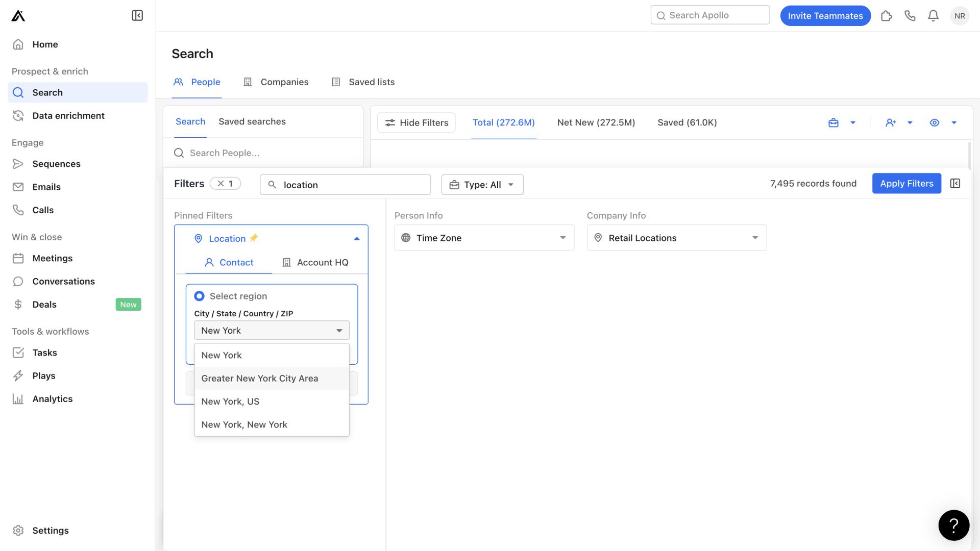Click the Invite Teammates button
The height and width of the screenshot is (551, 980).
tap(825, 15)
